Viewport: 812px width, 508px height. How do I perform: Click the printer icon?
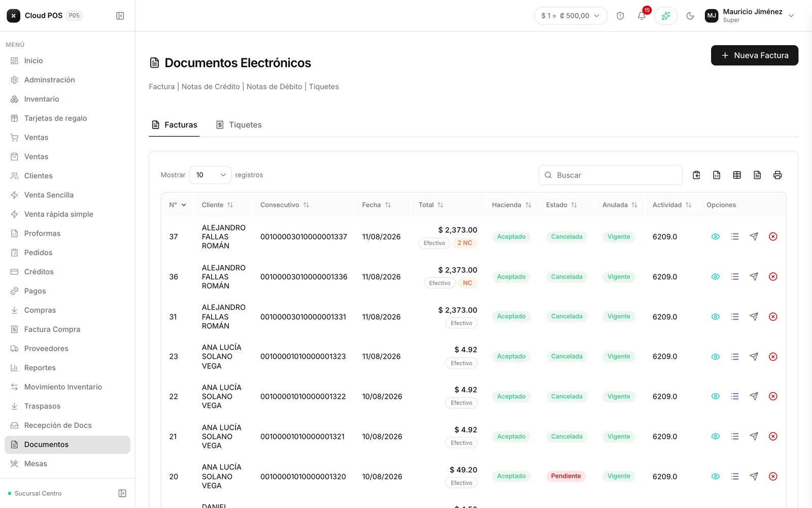777,175
